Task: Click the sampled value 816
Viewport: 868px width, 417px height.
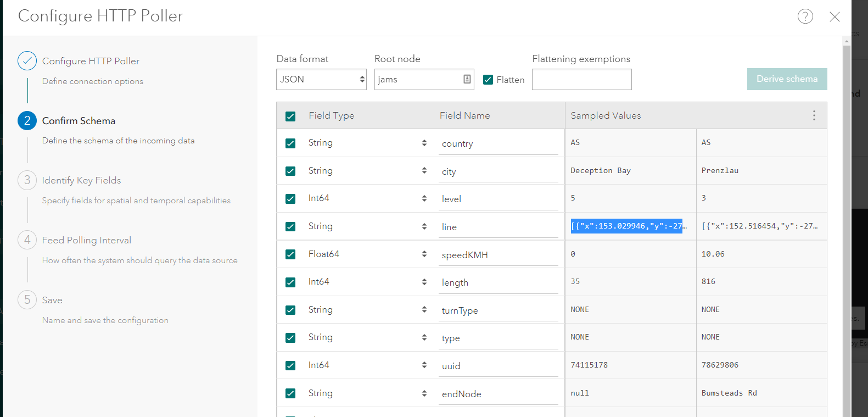Action: pos(708,282)
